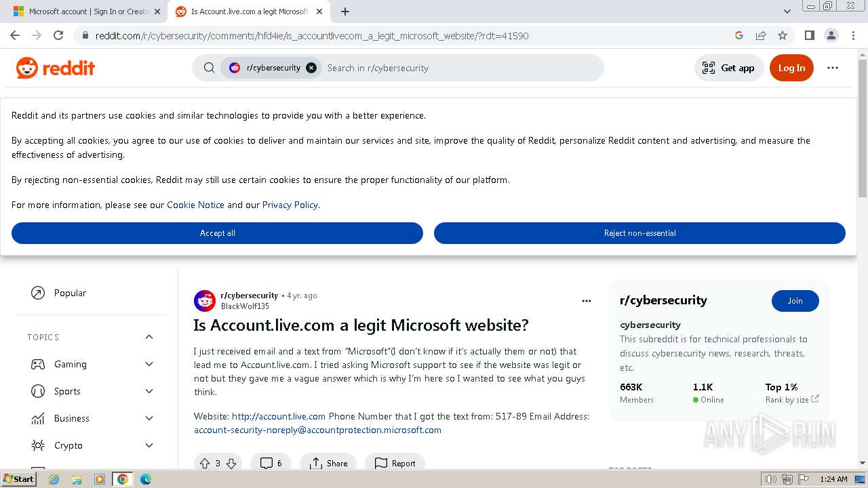Open Microsoft Edge from taskbar
The image size is (868, 488).
point(145,479)
